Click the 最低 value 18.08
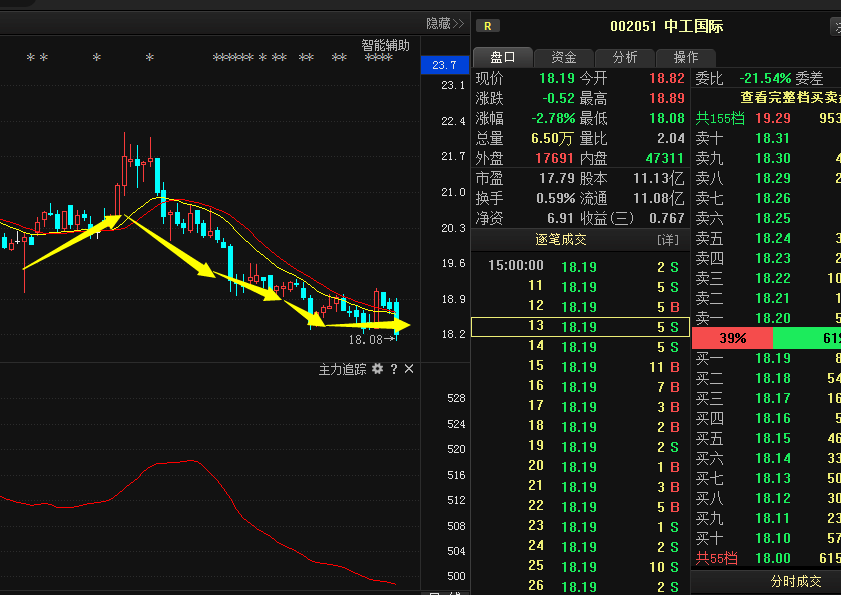 tap(667, 118)
